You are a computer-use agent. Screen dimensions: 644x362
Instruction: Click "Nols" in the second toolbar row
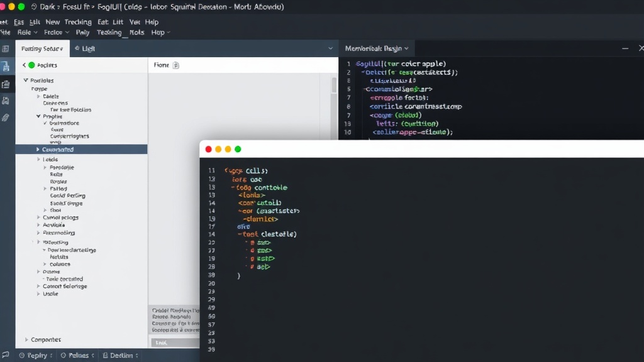click(136, 33)
